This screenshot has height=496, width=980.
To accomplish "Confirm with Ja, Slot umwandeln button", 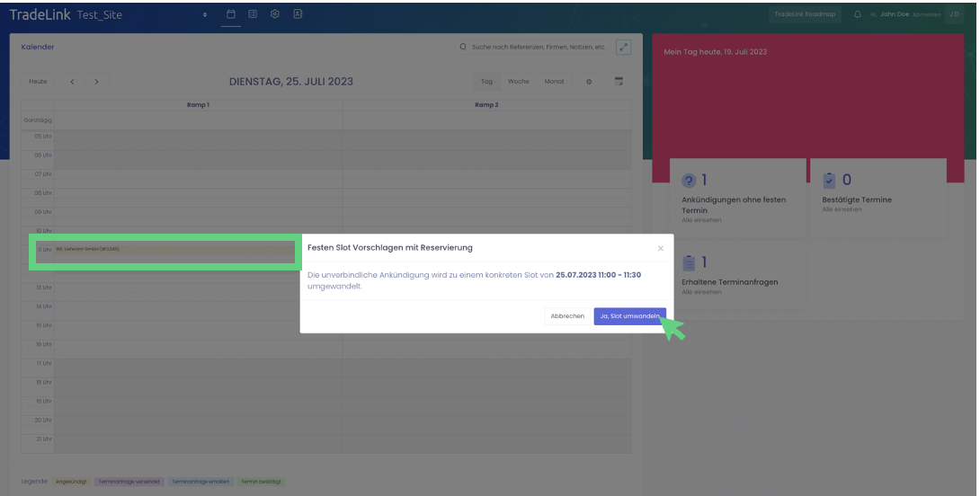I will tap(629, 316).
